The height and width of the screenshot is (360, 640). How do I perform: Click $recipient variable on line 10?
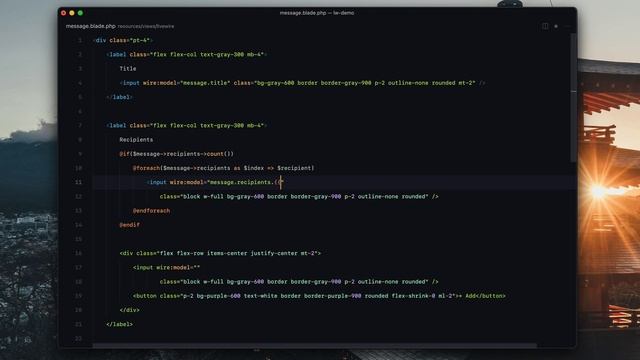[294, 168]
